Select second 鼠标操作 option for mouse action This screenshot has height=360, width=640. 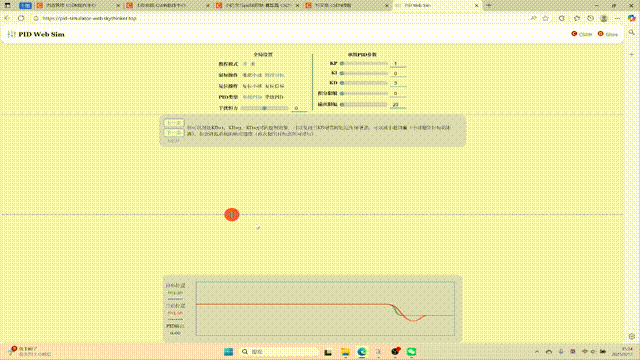coord(274,75)
